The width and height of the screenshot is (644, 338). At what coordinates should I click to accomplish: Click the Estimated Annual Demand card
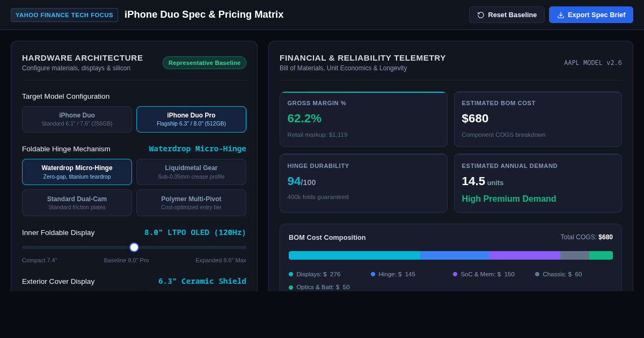click(538, 183)
